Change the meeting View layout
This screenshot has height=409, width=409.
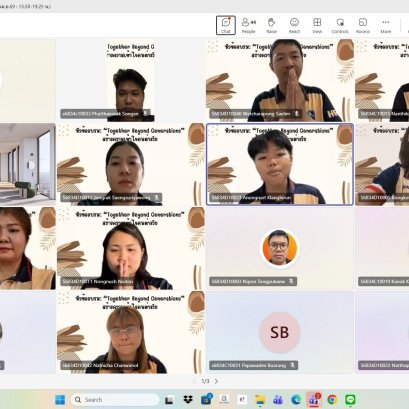[317, 25]
